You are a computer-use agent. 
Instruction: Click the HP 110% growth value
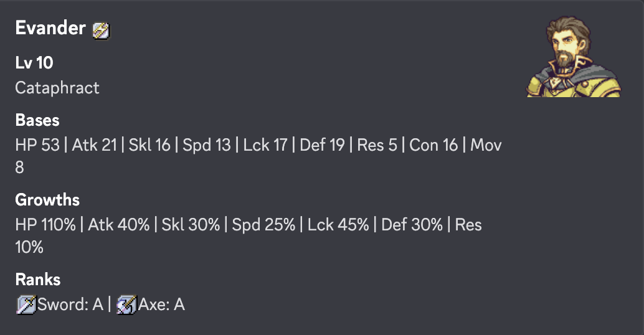tap(45, 225)
